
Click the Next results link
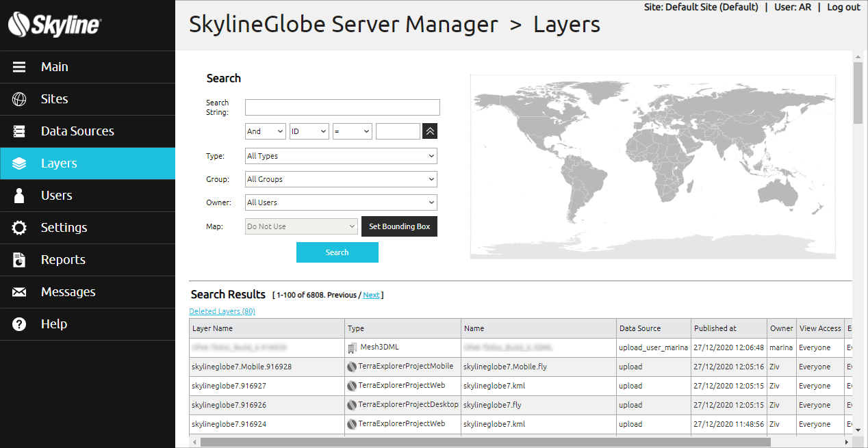point(371,295)
